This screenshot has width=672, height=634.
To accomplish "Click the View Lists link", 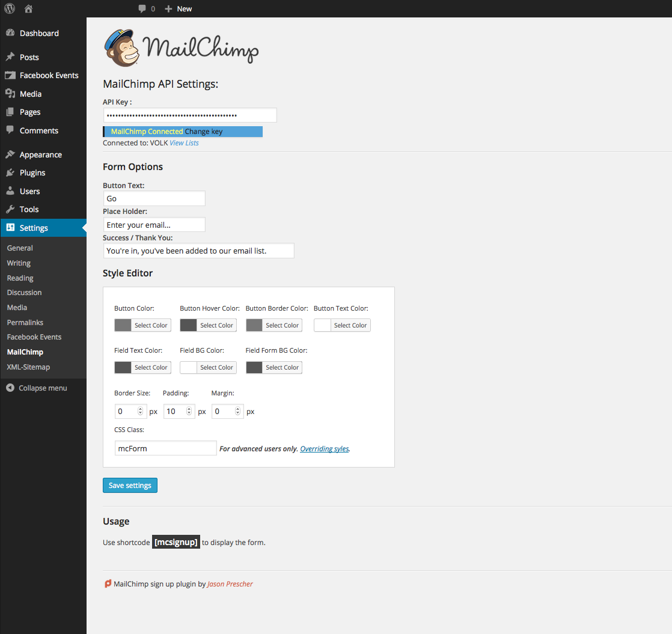I will [185, 142].
